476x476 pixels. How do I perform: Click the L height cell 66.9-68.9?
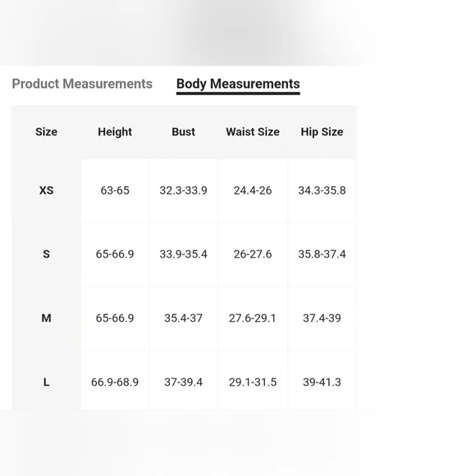pos(115,382)
